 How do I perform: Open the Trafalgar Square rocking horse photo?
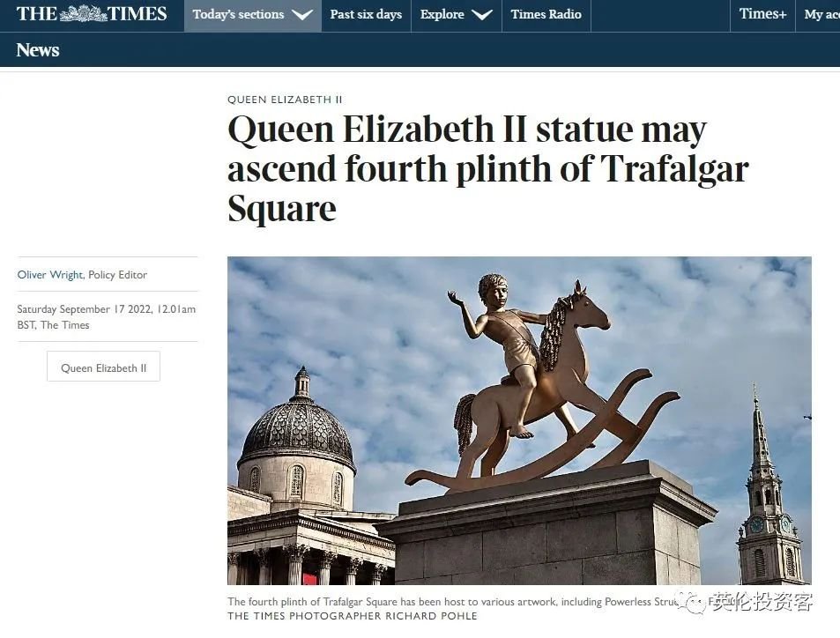coord(519,420)
